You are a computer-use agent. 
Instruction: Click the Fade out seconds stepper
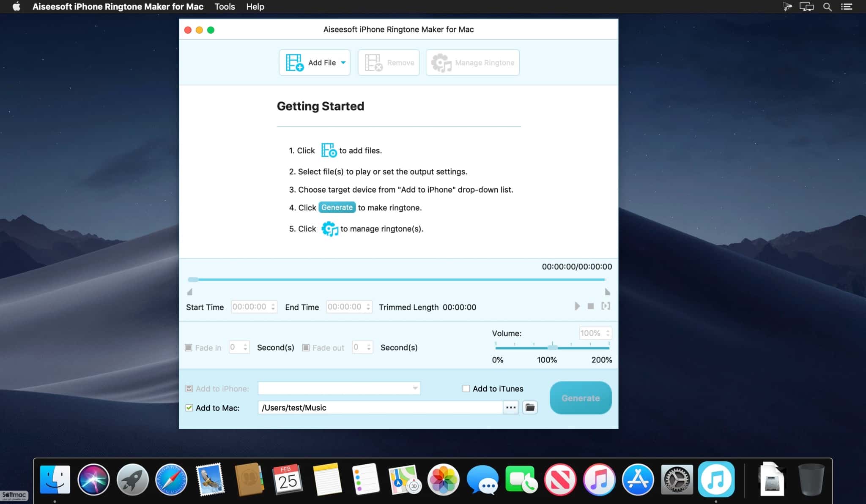(x=369, y=347)
